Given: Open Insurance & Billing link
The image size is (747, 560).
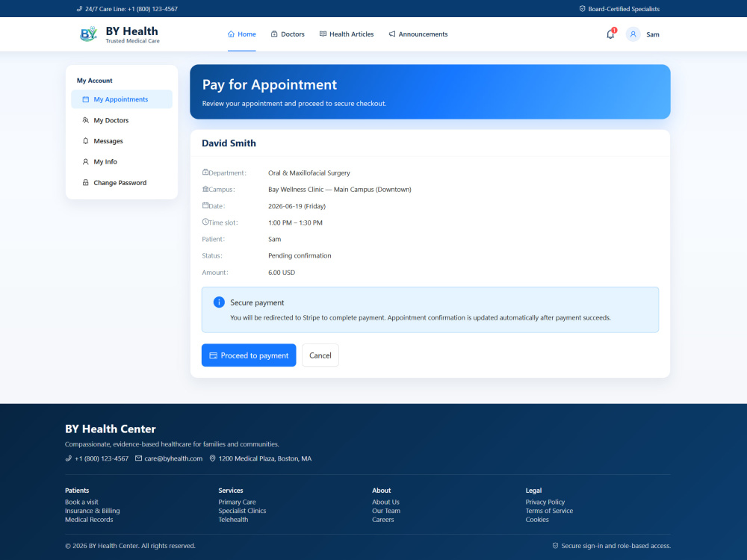Looking at the screenshot, I should pos(93,511).
